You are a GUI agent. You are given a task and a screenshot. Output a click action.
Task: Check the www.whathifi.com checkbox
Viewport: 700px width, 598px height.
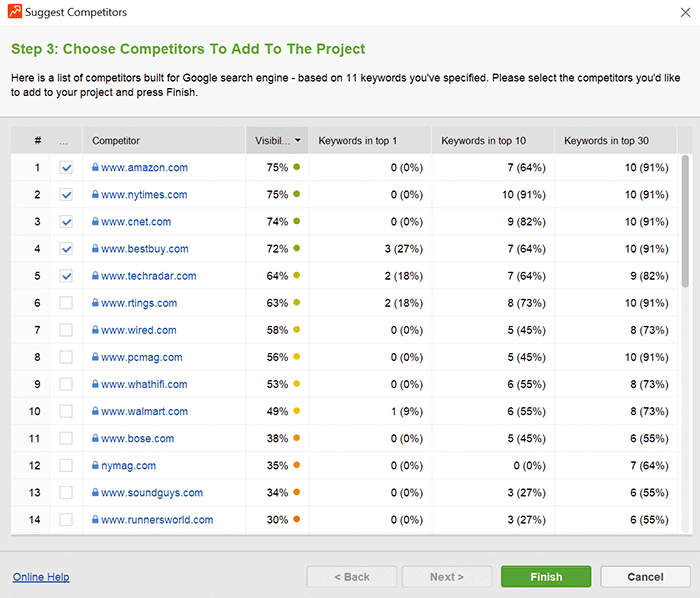[66, 384]
